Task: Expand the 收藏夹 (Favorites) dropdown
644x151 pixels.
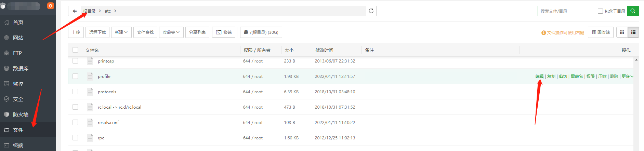Action: (x=171, y=32)
